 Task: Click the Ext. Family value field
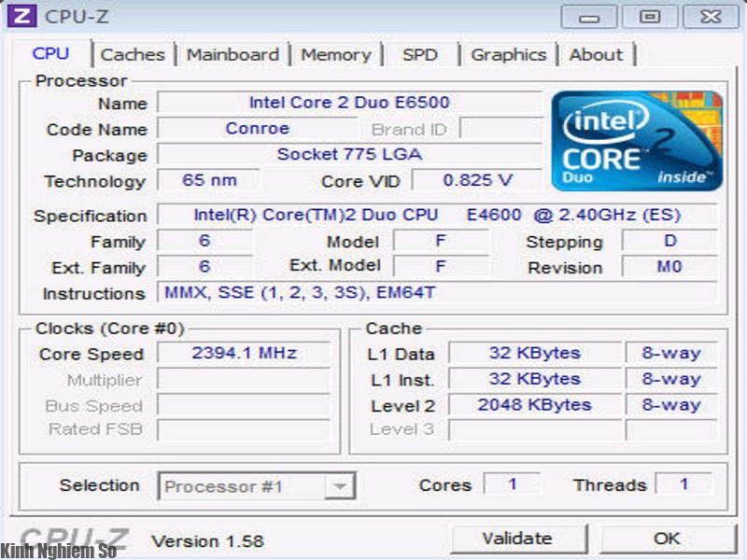click(204, 267)
